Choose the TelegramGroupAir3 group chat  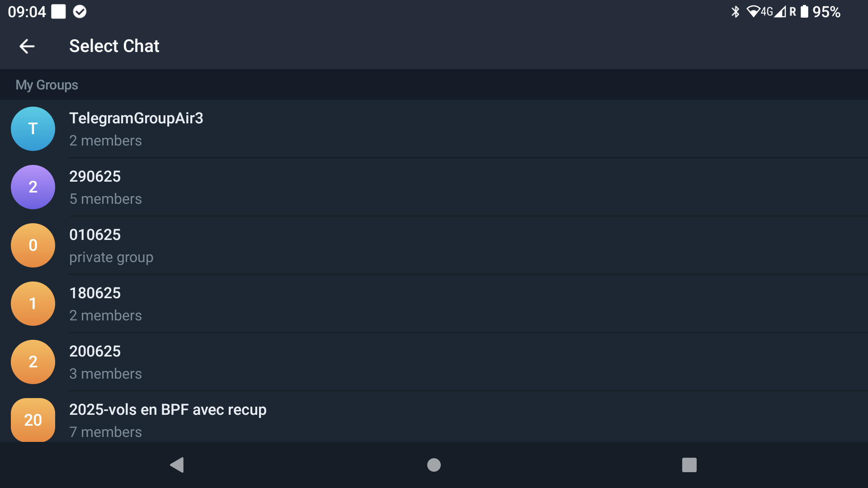pos(434,129)
